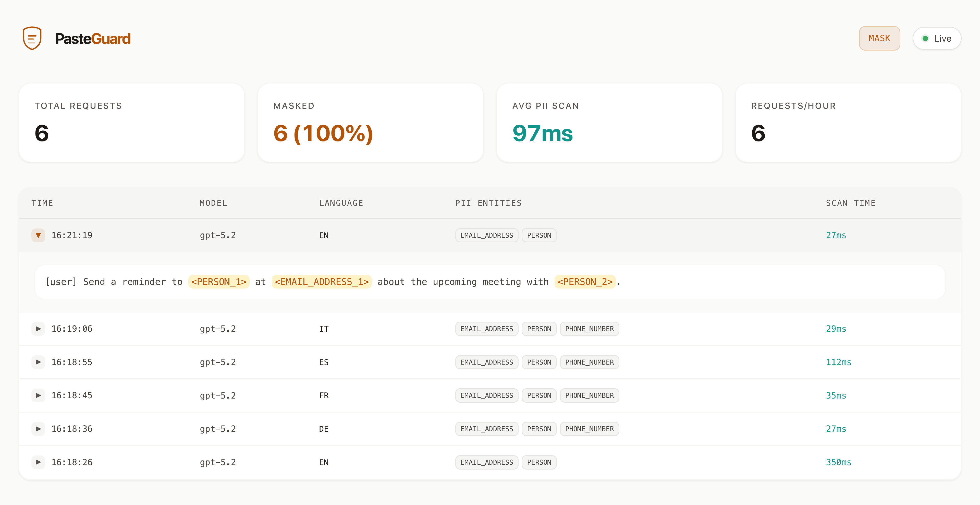Click the 97ms average scan time value
The height and width of the screenshot is (505, 980).
tap(543, 133)
